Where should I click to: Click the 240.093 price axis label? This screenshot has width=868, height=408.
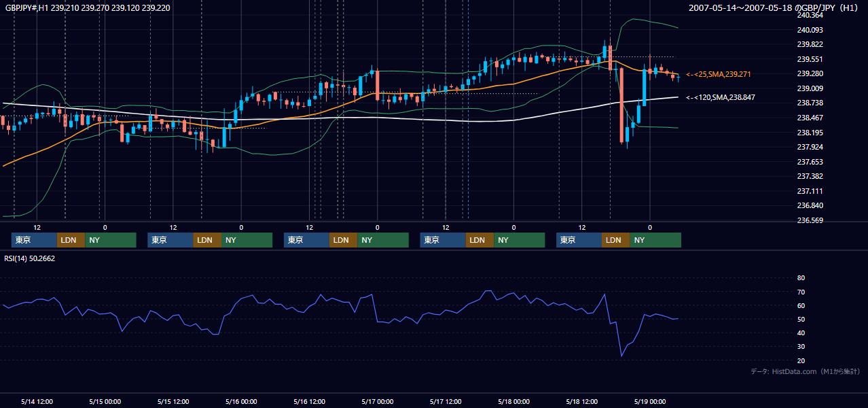click(x=810, y=30)
